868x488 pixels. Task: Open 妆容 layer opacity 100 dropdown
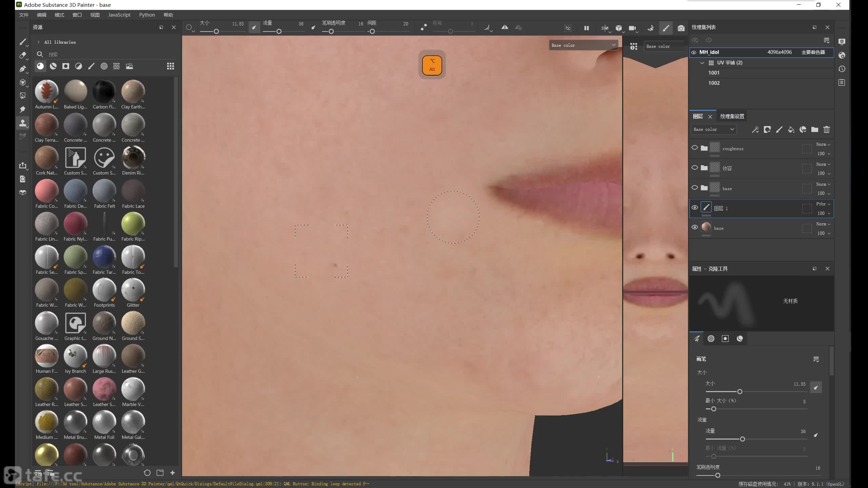824,173
